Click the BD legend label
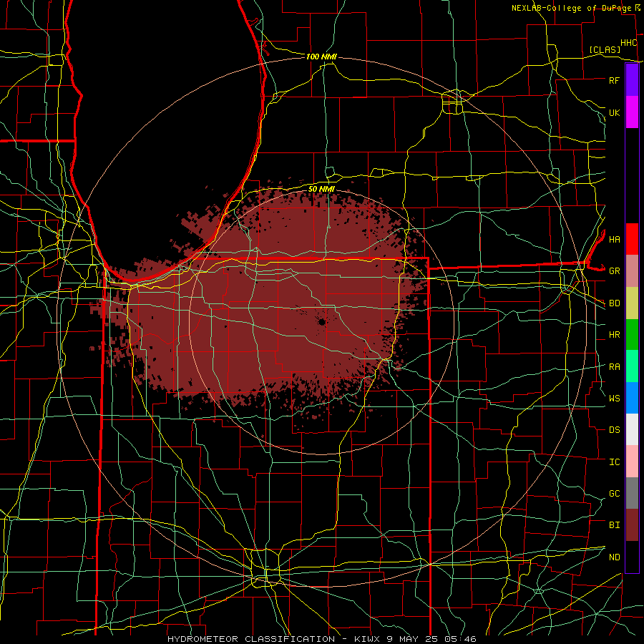This screenshot has width=644, height=644. click(x=614, y=303)
